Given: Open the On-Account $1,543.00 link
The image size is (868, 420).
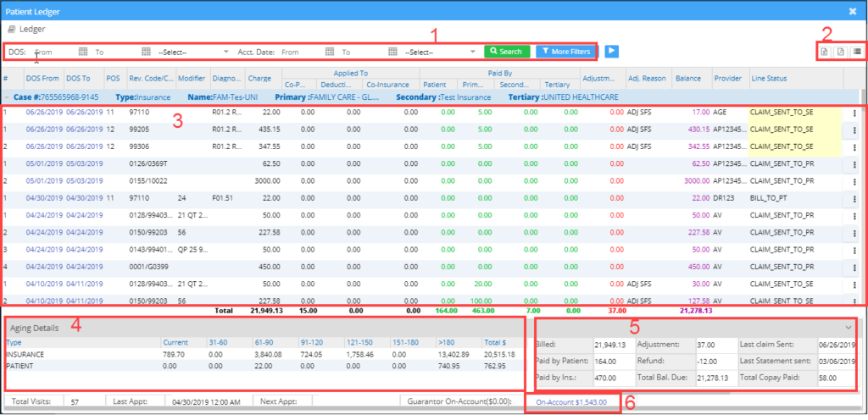Looking at the screenshot, I should click(x=571, y=401).
